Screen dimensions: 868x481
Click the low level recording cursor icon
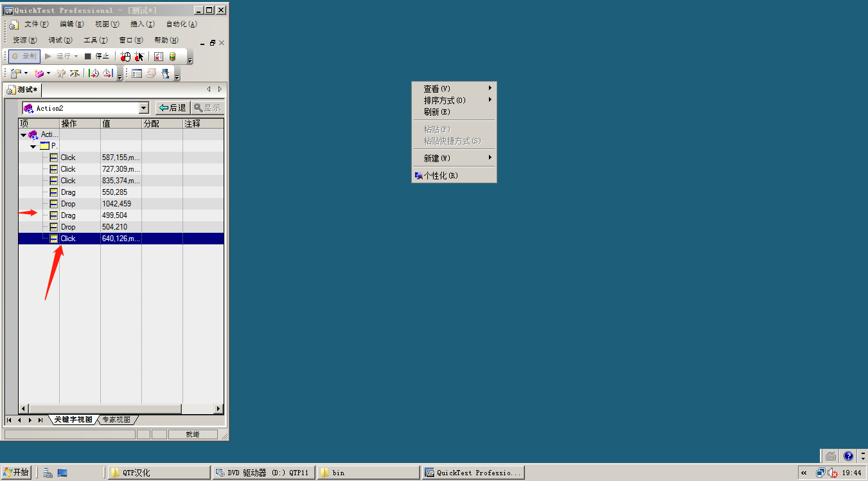(x=139, y=57)
